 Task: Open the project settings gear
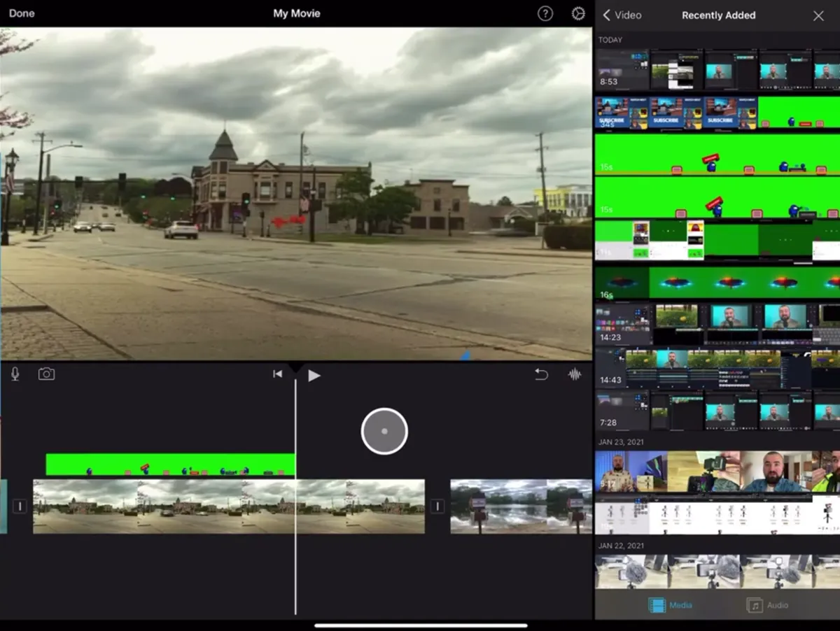[577, 13]
